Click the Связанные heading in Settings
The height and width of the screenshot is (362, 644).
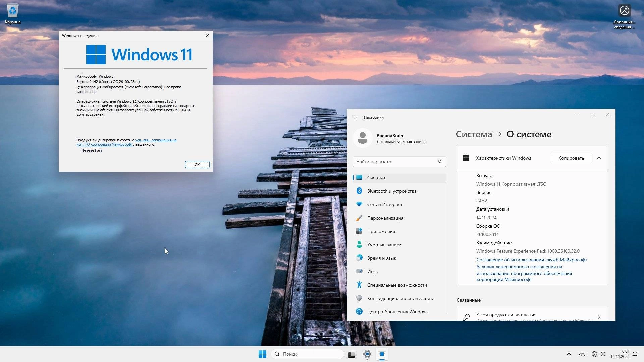point(468,300)
